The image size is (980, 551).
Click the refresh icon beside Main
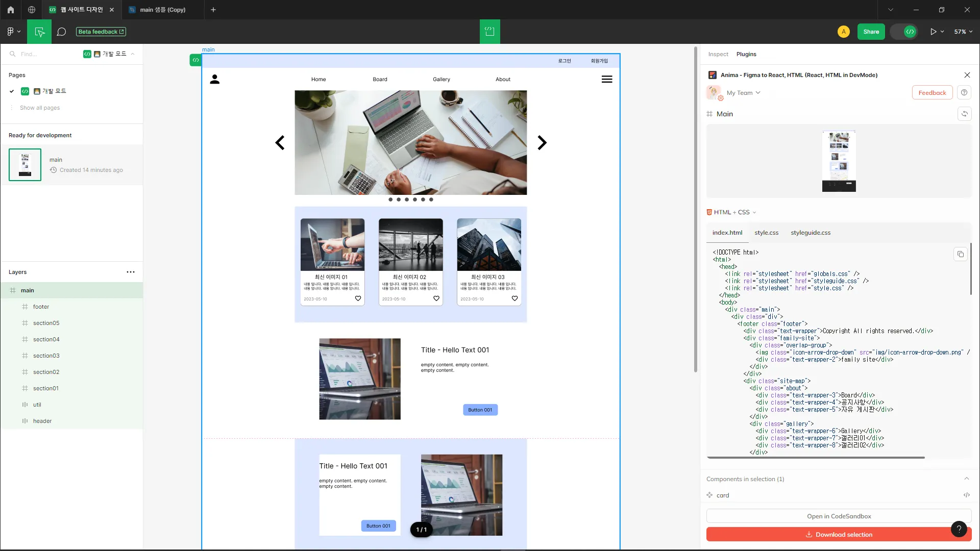[x=964, y=114]
